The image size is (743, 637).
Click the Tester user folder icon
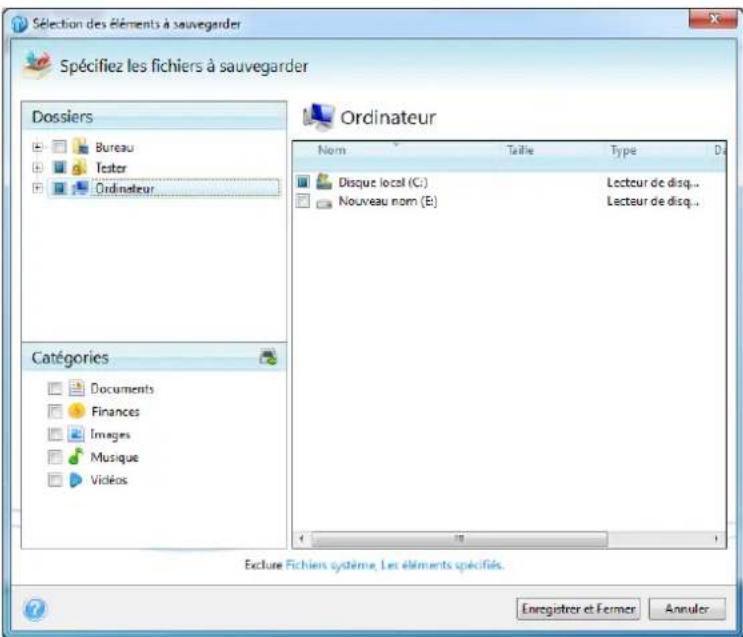[x=79, y=167]
